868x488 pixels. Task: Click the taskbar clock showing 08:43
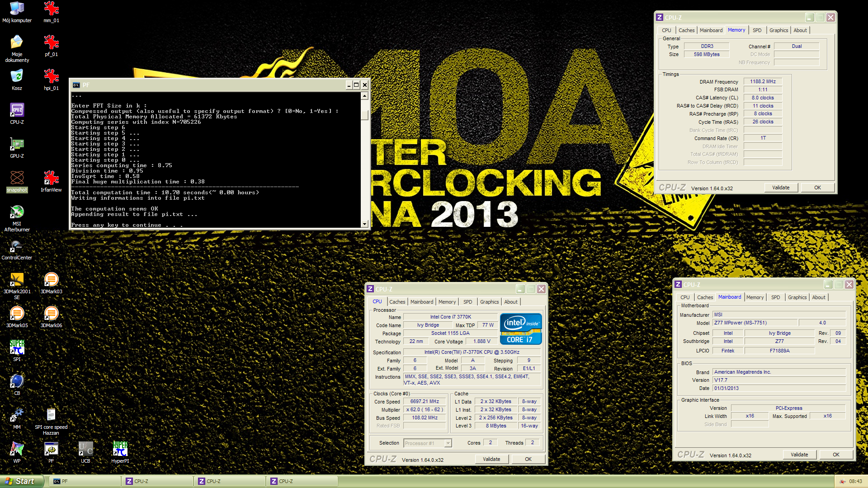(855, 481)
